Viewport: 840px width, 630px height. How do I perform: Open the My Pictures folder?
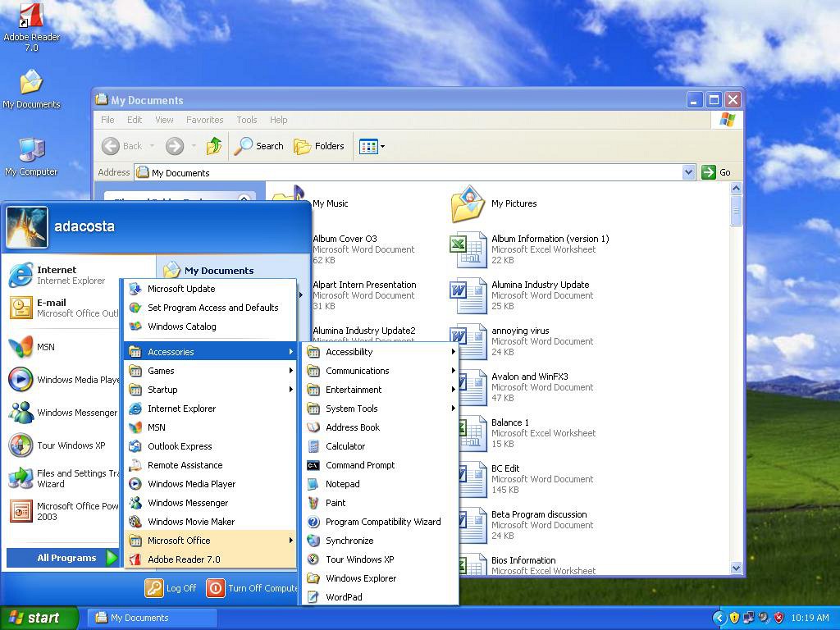493,203
